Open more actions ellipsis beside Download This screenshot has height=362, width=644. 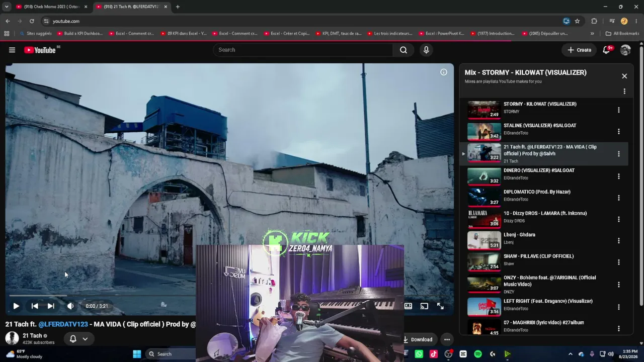point(447,339)
